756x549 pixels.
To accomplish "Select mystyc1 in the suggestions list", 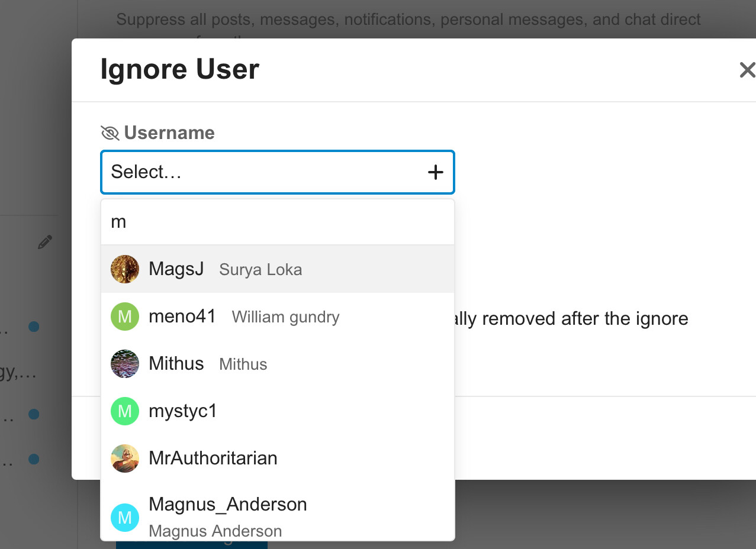I will [x=183, y=411].
